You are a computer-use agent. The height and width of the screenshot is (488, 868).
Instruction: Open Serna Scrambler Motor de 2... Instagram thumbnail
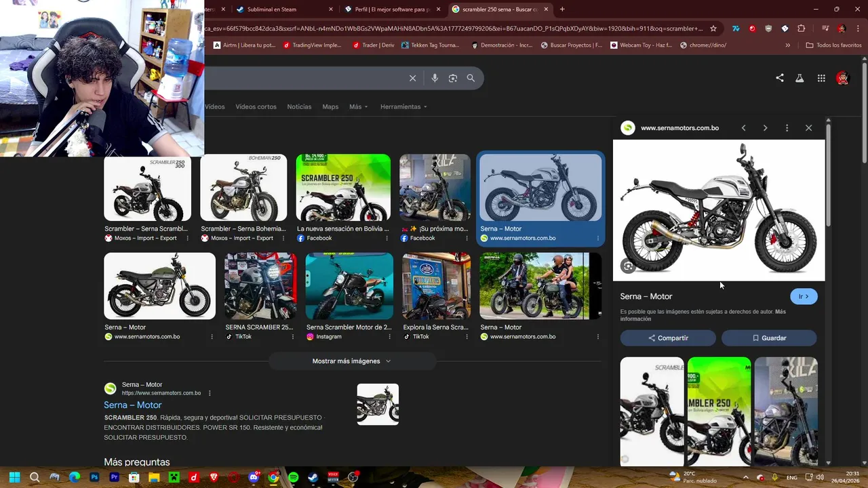[349, 286]
